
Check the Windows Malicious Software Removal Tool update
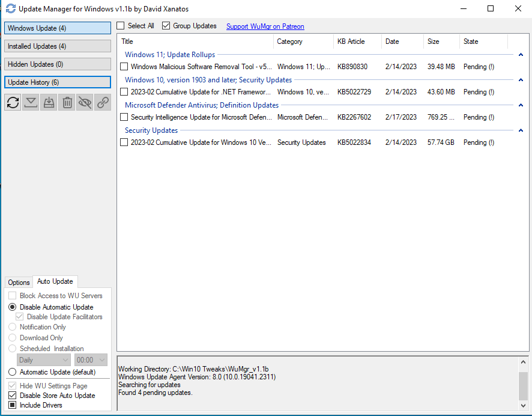[x=124, y=67]
